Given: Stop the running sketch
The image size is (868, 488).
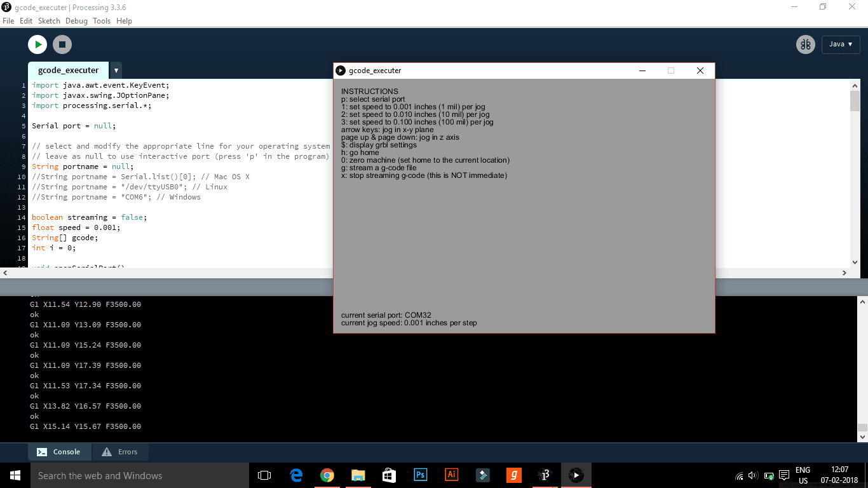Looking at the screenshot, I should pyautogui.click(x=62, y=44).
